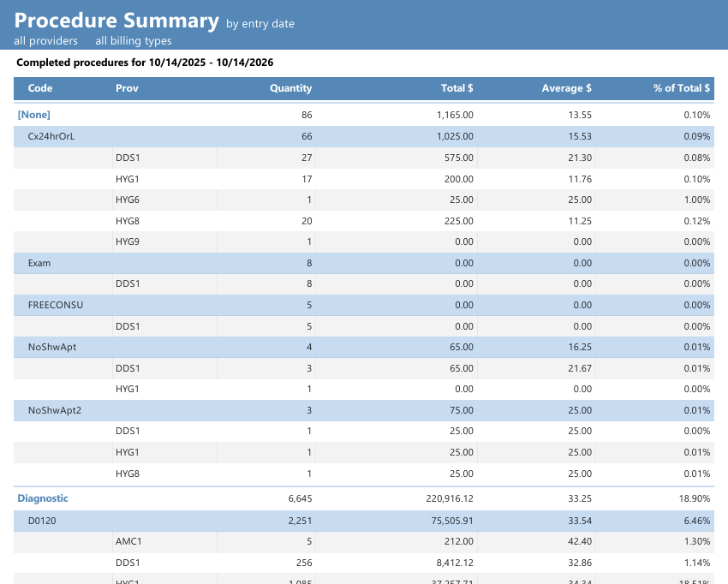Click the 66 quantity for Cx24hrOrL
The width and height of the screenshot is (728, 584).
307,136
